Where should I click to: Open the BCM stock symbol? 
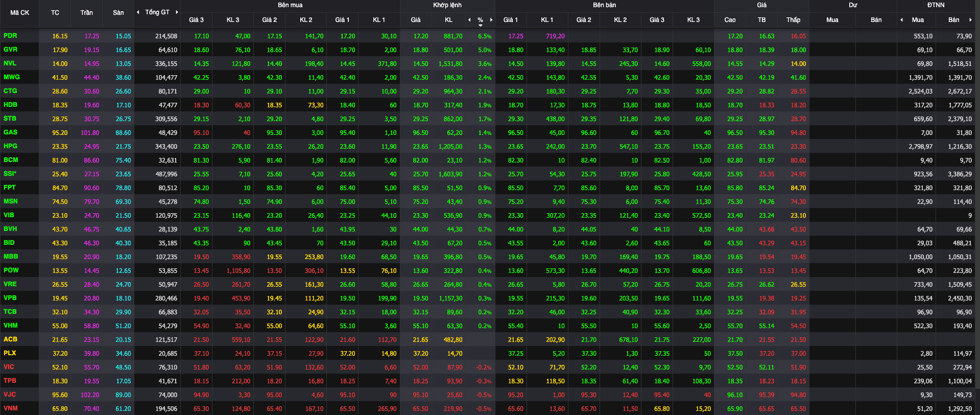pos(11,160)
